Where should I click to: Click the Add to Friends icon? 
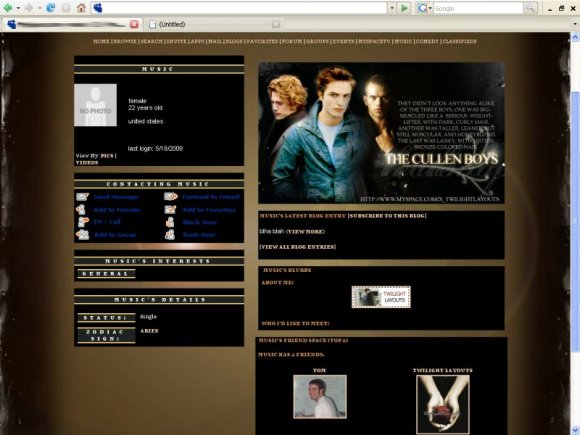click(81, 210)
